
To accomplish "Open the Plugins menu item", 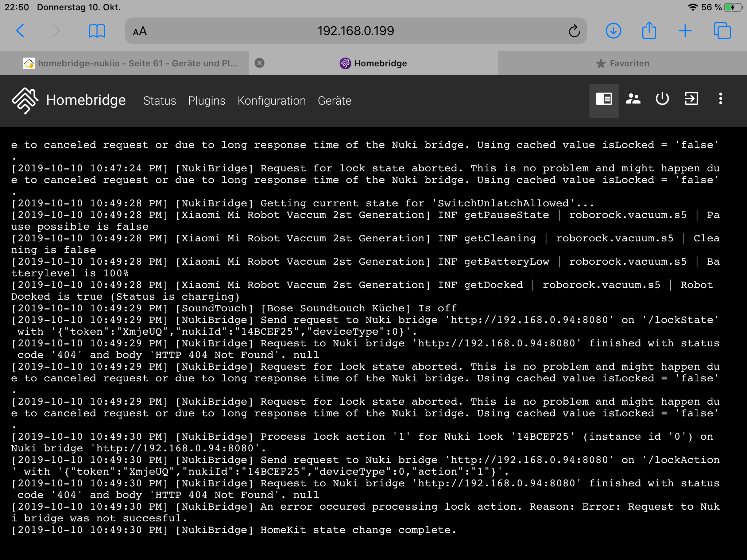I will (x=206, y=101).
